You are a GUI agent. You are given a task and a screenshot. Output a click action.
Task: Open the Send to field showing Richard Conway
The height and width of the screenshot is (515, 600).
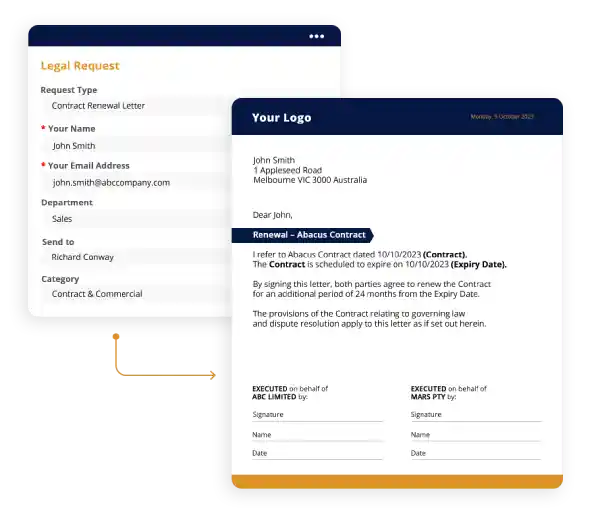(136, 257)
